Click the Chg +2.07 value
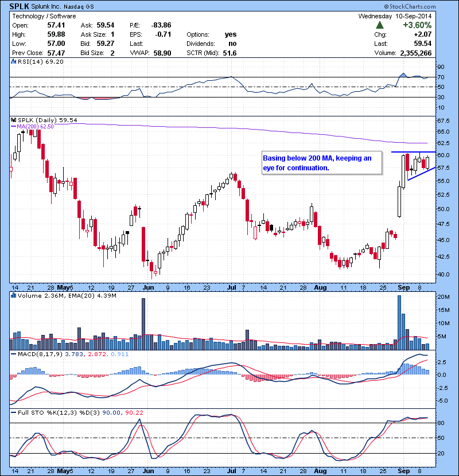Screen dimensions: 459x476 422,34
